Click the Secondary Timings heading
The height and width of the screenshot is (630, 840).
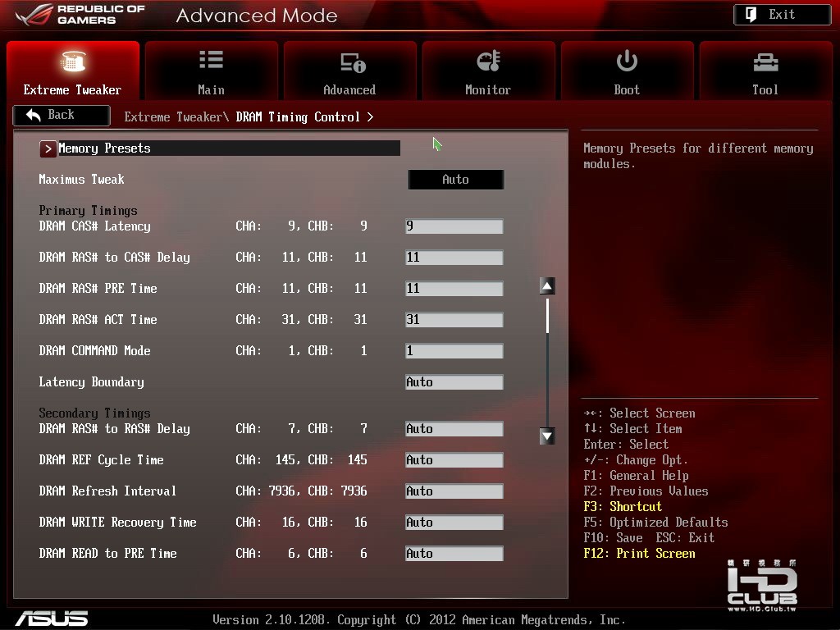(x=94, y=413)
